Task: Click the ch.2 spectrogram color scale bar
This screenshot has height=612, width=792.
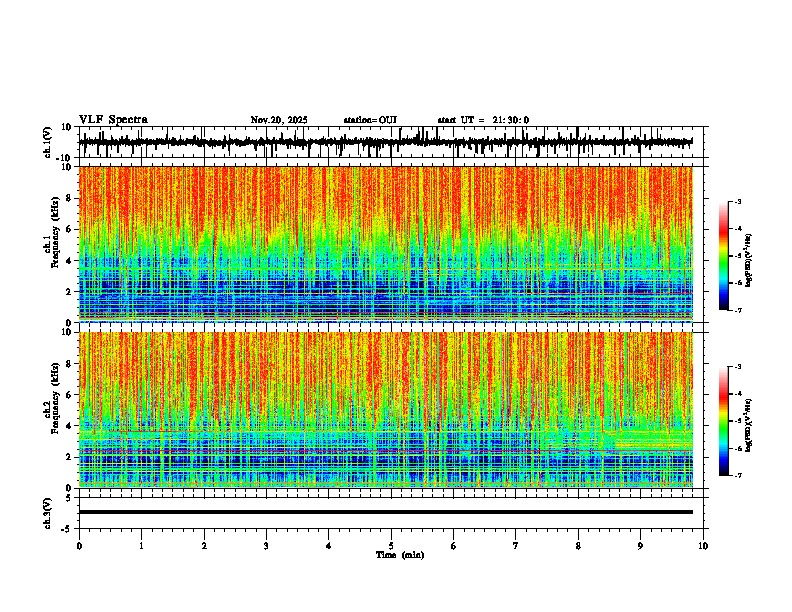Action: 724,421
